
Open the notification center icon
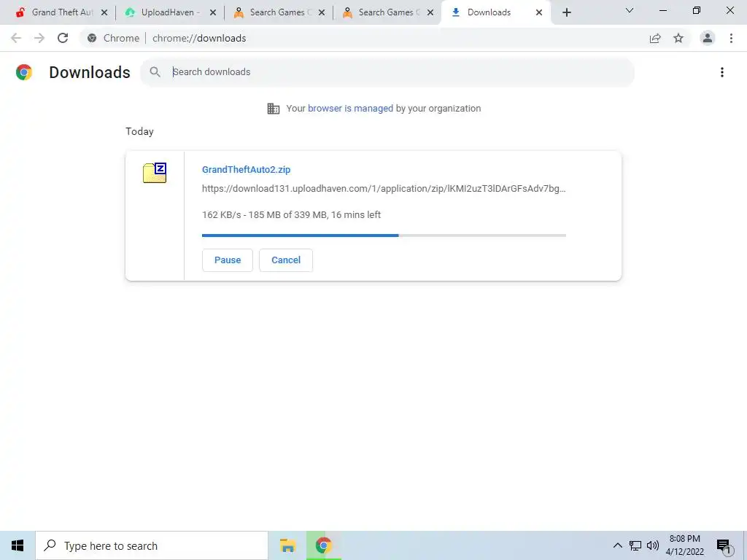724,545
